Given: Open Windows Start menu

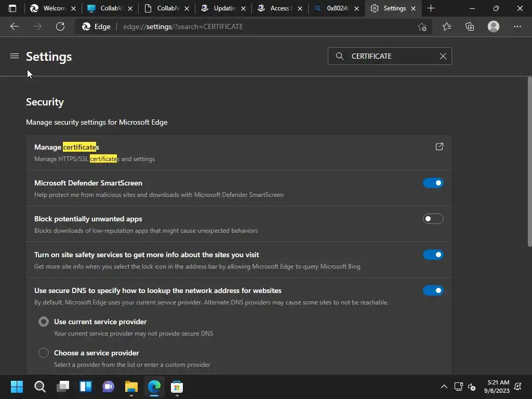Looking at the screenshot, I should (x=17, y=387).
